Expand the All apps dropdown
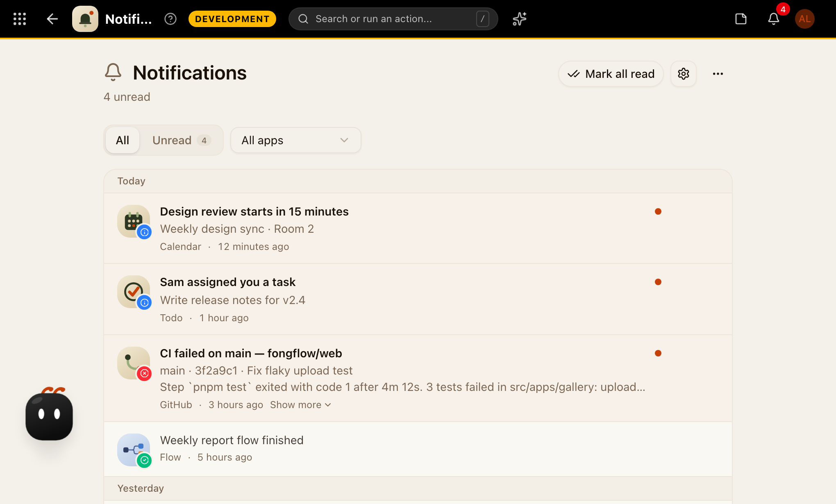 tap(295, 140)
